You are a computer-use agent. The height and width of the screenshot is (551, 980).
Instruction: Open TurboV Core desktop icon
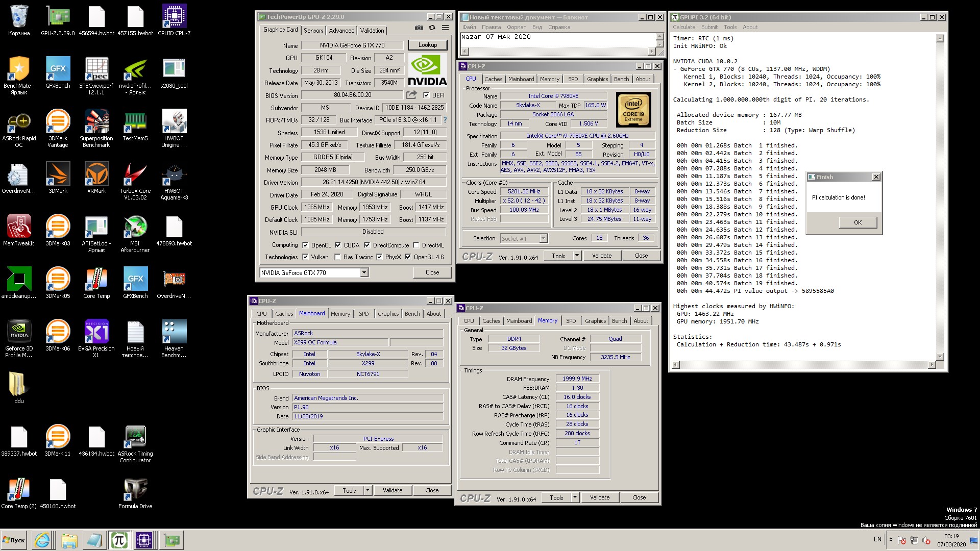click(x=135, y=181)
